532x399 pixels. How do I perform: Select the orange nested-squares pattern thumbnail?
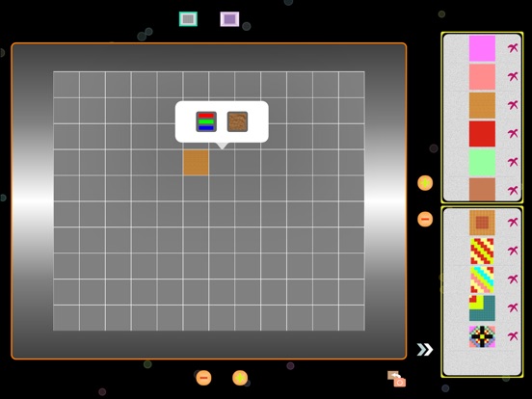[482, 223]
